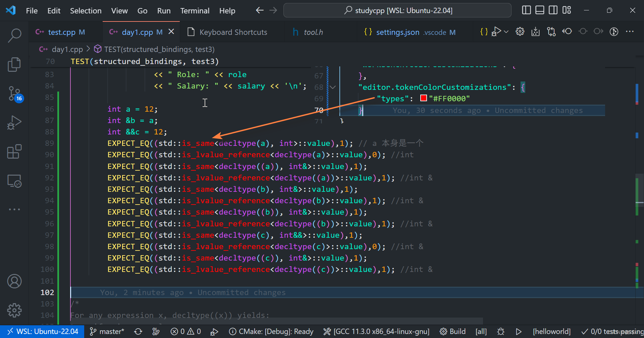The image size is (644, 338).
Task: Open the Selection menu
Action: click(86, 11)
